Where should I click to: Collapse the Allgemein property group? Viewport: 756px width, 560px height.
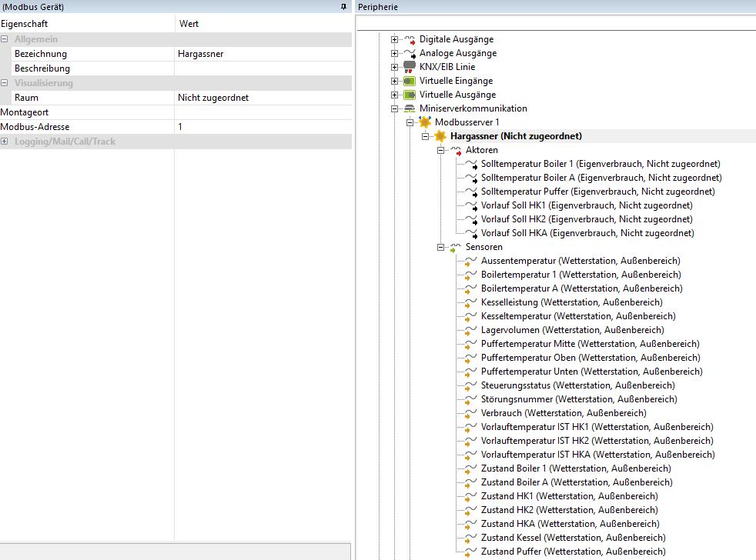click(x=5, y=39)
